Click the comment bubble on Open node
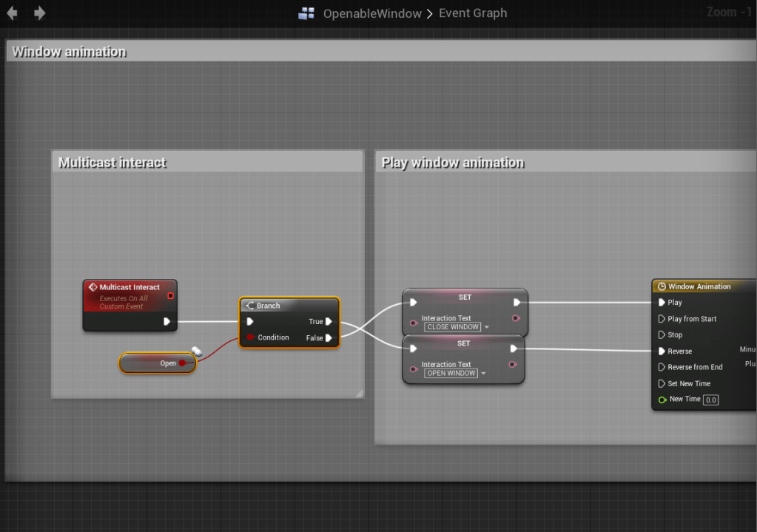 (197, 351)
